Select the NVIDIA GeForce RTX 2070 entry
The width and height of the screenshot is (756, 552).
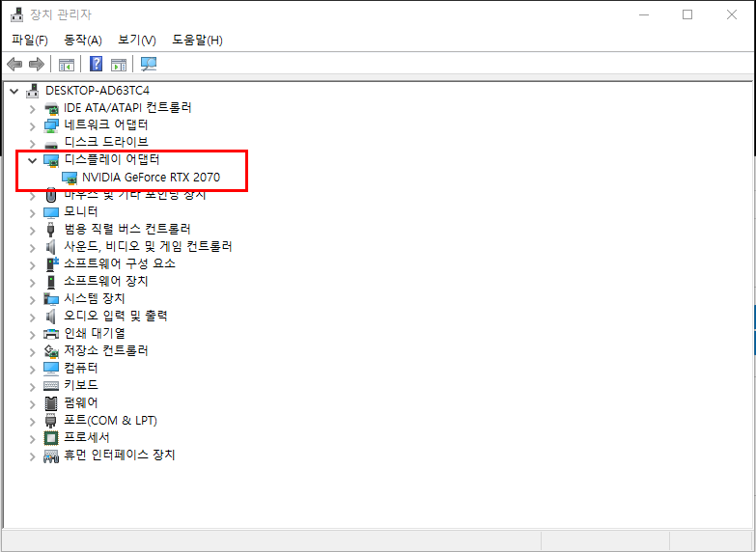coord(151,178)
